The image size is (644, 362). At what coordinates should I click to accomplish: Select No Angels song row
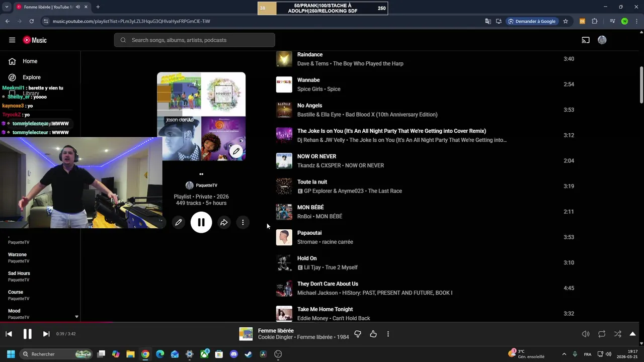coord(426,110)
